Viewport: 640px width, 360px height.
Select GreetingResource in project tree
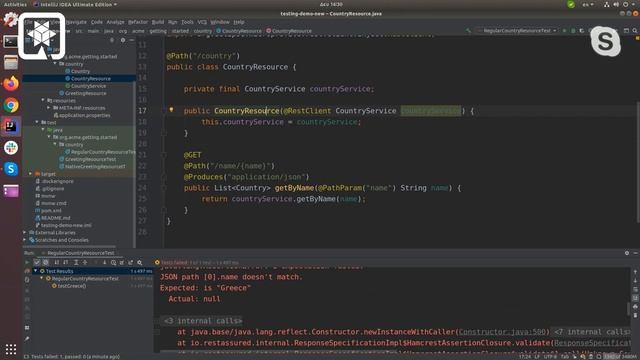pos(85,93)
